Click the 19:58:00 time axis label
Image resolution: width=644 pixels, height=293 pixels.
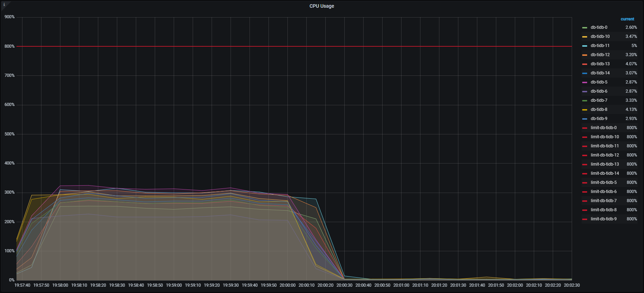click(60, 285)
